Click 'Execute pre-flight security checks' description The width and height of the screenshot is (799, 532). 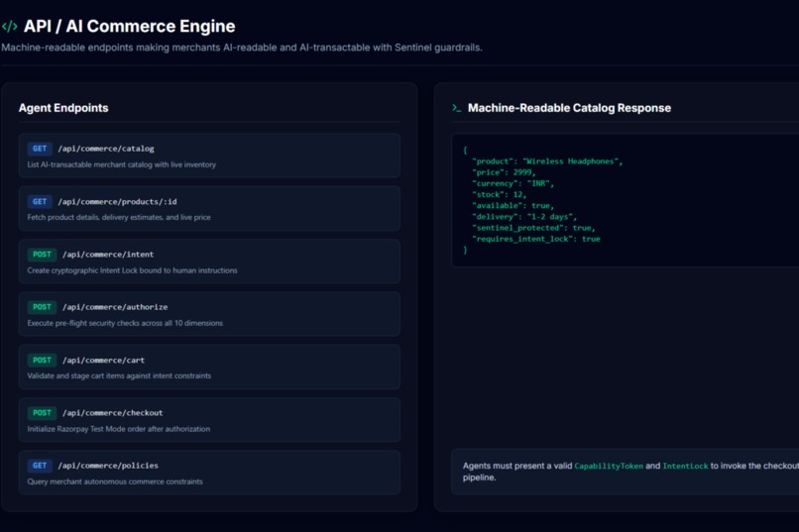125,323
